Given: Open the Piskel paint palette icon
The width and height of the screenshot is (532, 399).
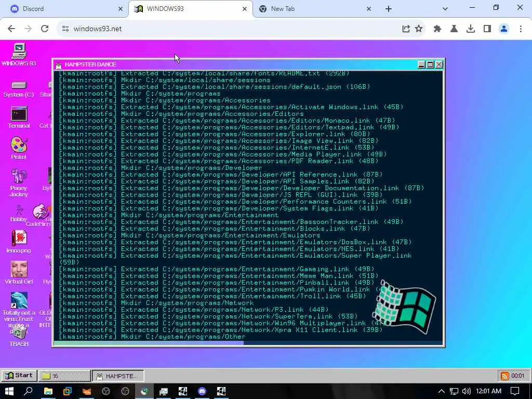Looking at the screenshot, I should 19,148.
